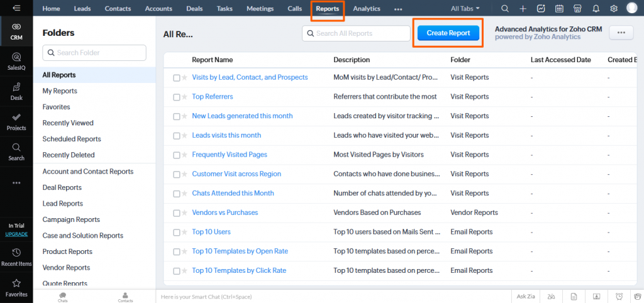Open notifications bell icon
This screenshot has height=303, width=644.
(596, 8)
